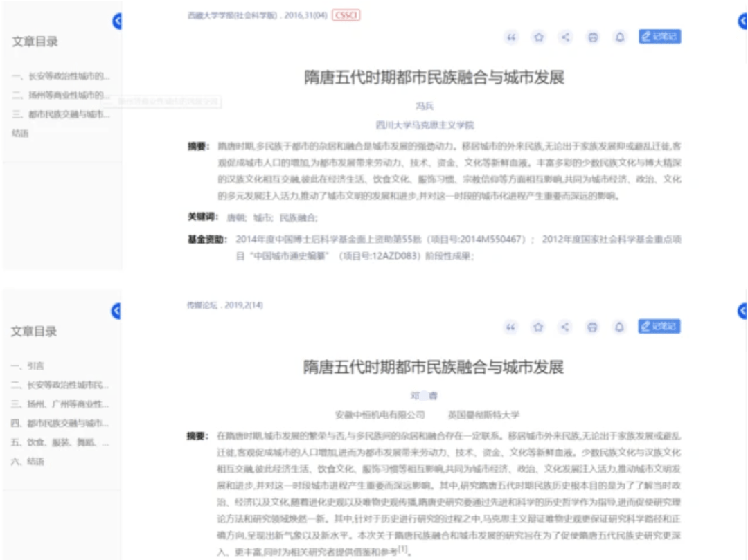Open 记笔记 notes button on the 传媒论坛 article

[x=659, y=326]
